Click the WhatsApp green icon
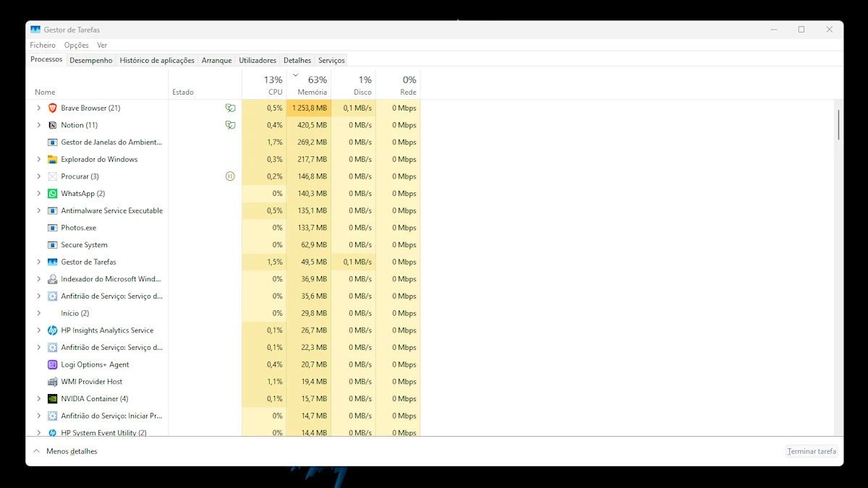This screenshot has height=488, width=868. point(52,194)
